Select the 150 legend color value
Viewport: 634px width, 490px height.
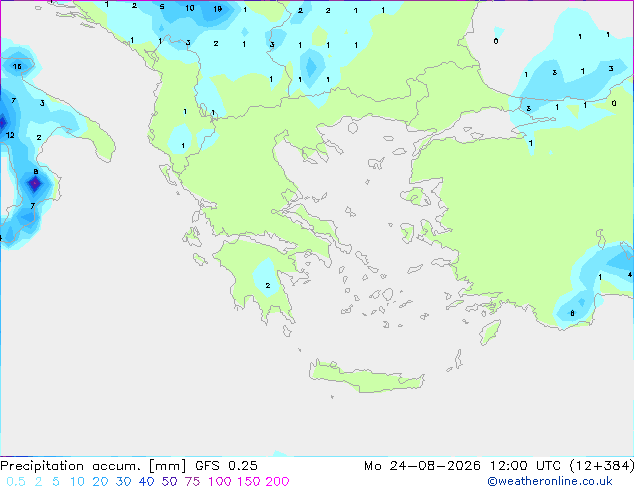[248, 482]
